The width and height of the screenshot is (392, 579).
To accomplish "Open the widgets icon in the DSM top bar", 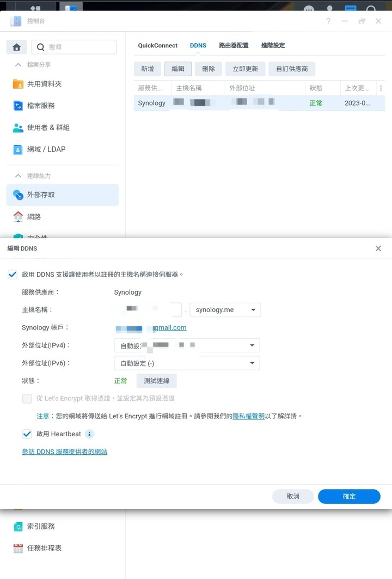I will 350,8.
